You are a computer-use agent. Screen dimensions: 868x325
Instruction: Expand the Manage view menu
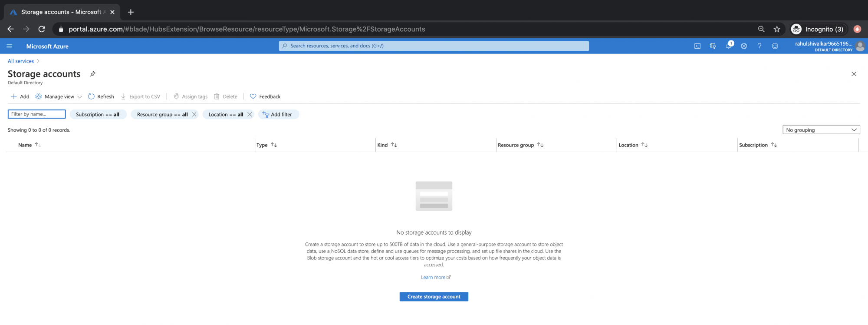point(59,96)
